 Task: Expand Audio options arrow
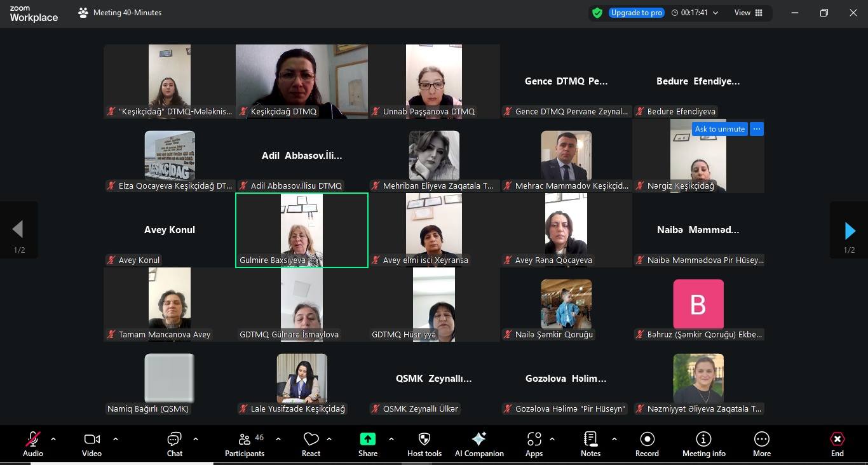[x=53, y=439]
